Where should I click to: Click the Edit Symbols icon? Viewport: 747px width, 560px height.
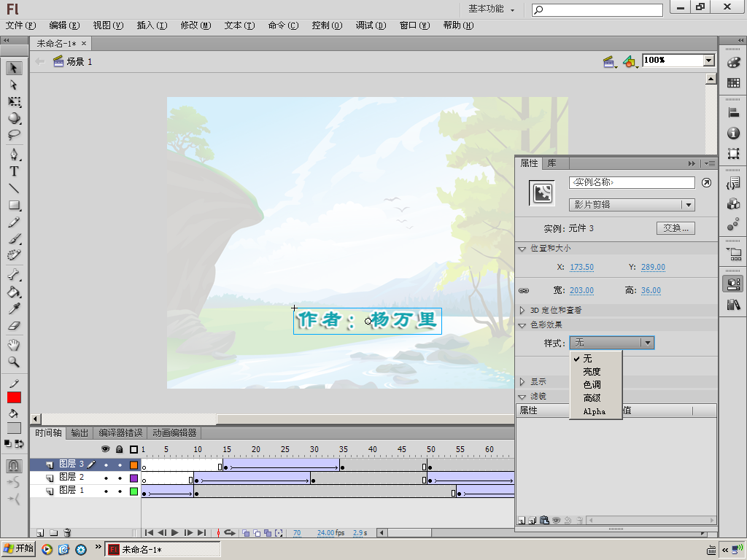click(x=630, y=61)
